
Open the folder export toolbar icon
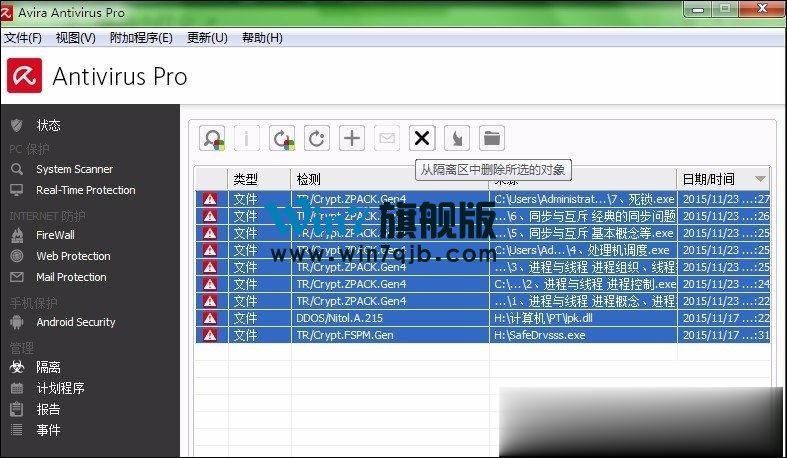point(492,138)
